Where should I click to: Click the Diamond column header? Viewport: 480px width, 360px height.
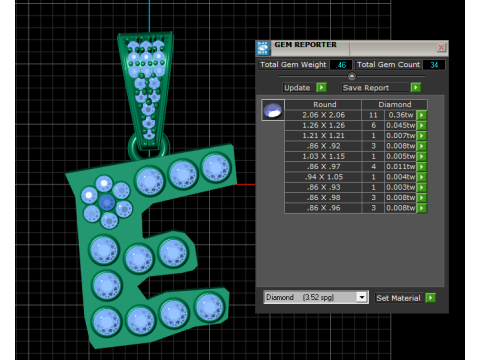394,105
